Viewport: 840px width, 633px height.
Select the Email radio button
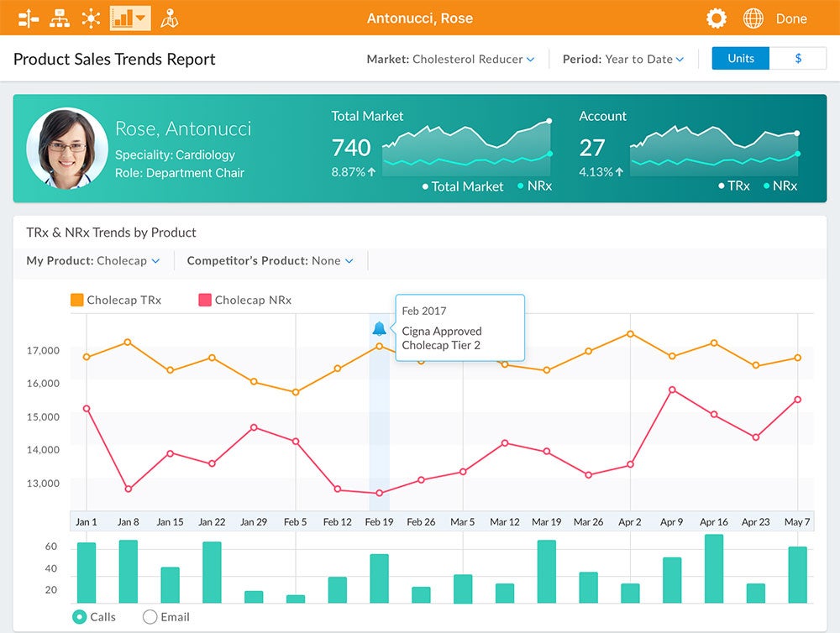[x=150, y=617]
